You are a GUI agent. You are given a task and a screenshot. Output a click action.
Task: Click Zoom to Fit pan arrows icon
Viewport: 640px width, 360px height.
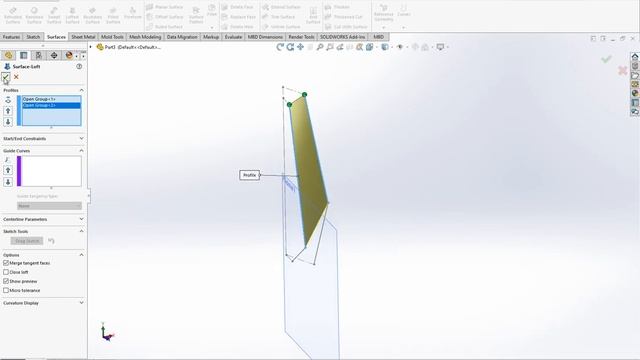300,47
